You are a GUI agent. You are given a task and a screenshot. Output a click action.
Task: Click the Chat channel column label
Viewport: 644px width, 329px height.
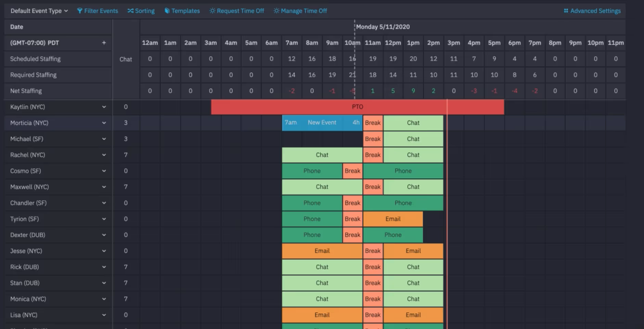(126, 59)
